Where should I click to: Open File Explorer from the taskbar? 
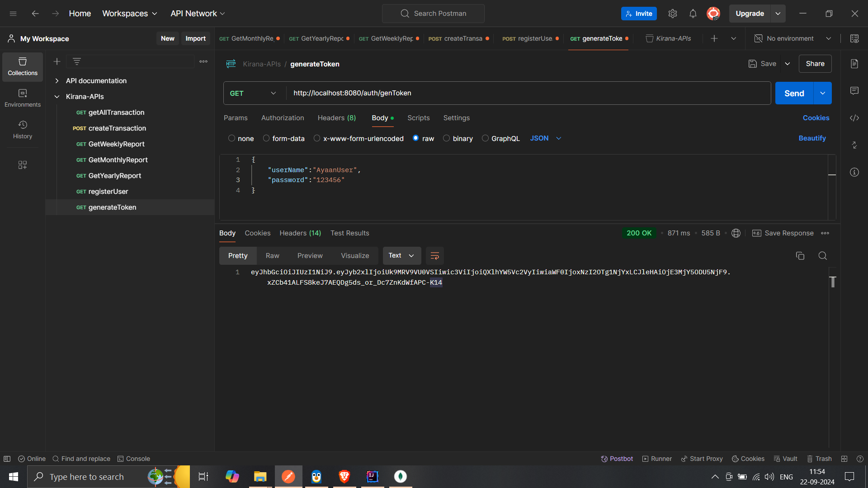tap(260, 477)
